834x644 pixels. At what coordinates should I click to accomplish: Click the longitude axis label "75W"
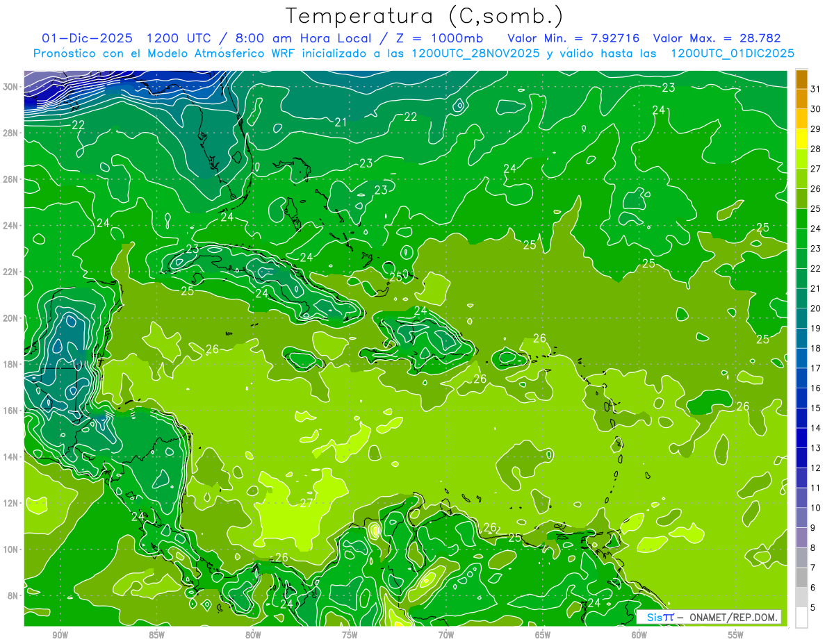350,635
